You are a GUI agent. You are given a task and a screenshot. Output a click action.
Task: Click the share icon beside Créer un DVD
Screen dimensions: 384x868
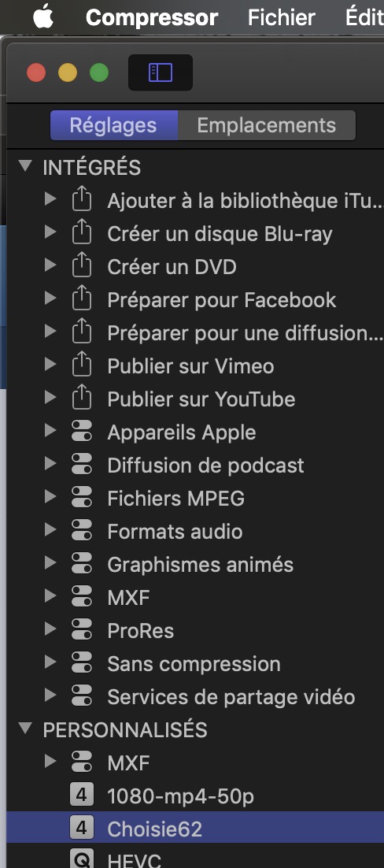click(x=82, y=266)
